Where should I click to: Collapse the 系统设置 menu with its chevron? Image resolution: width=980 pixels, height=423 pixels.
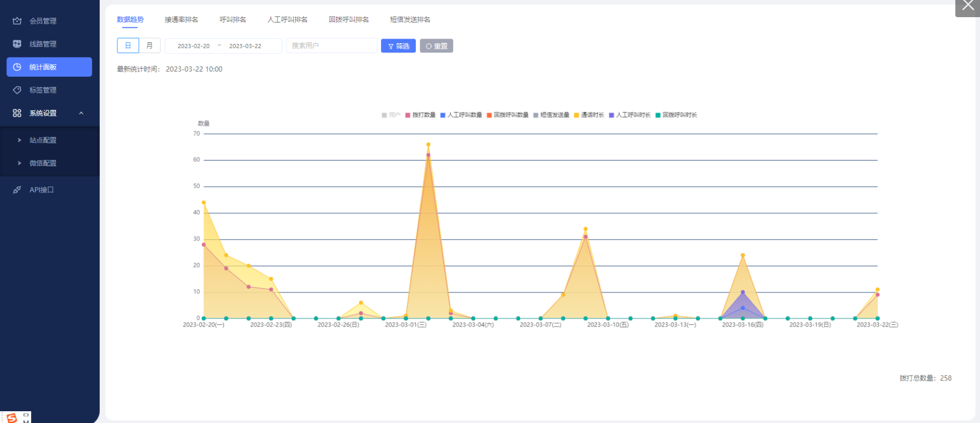(x=81, y=113)
